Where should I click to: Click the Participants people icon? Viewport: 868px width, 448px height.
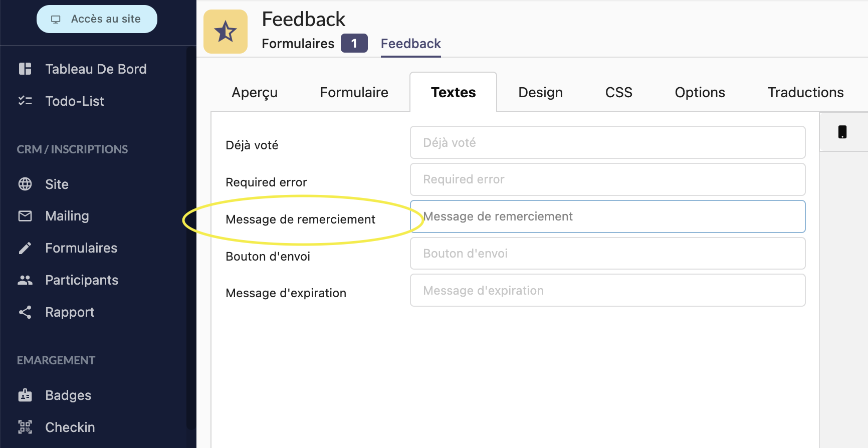[25, 280]
